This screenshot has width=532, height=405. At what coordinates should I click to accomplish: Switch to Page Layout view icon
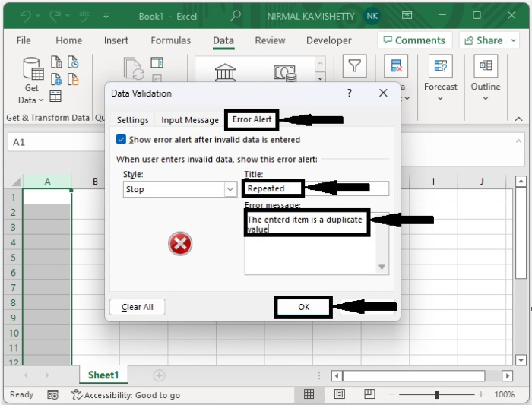pyautogui.click(x=339, y=394)
